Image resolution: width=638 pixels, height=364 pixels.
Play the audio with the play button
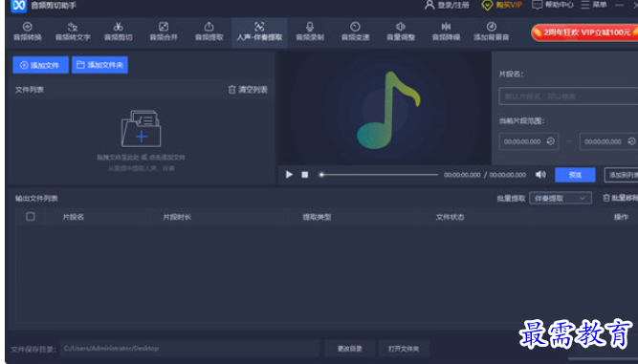(289, 175)
